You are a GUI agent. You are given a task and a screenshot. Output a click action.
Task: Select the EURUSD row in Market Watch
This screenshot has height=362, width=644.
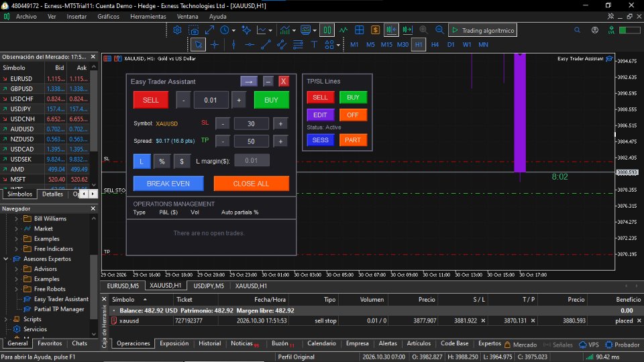point(45,79)
